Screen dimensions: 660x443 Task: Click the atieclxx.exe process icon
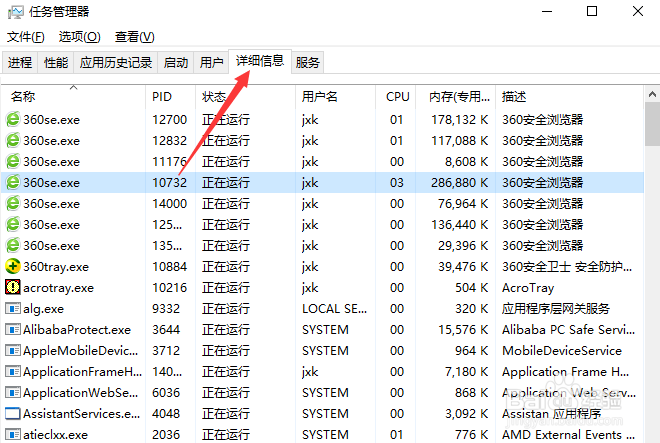point(13,434)
